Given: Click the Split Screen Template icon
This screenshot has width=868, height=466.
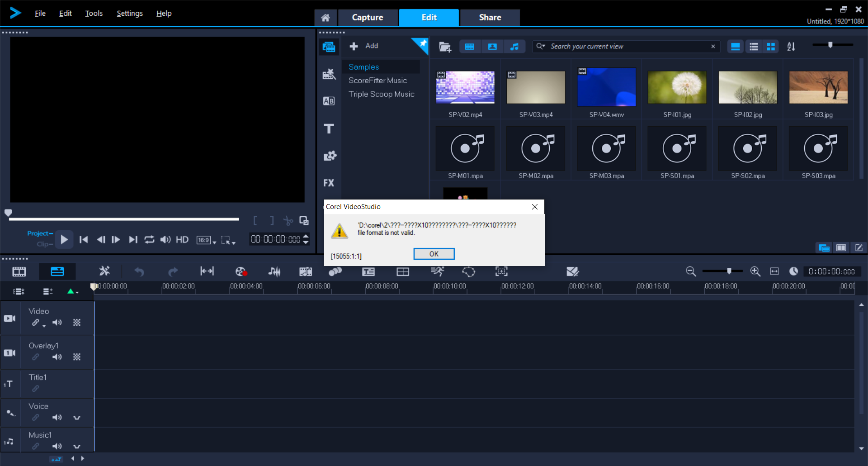Looking at the screenshot, I should tap(402, 271).
